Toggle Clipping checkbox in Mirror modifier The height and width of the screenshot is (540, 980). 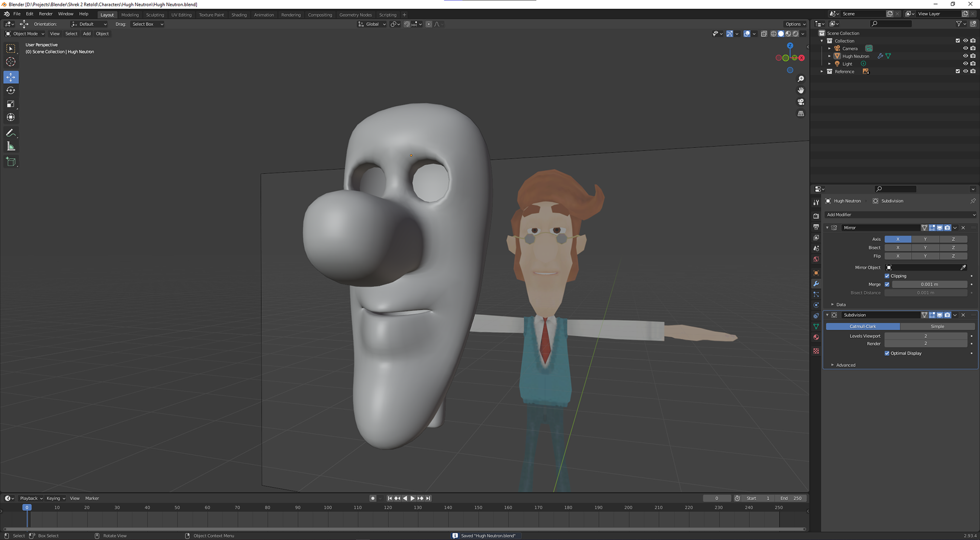coord(887,276)
